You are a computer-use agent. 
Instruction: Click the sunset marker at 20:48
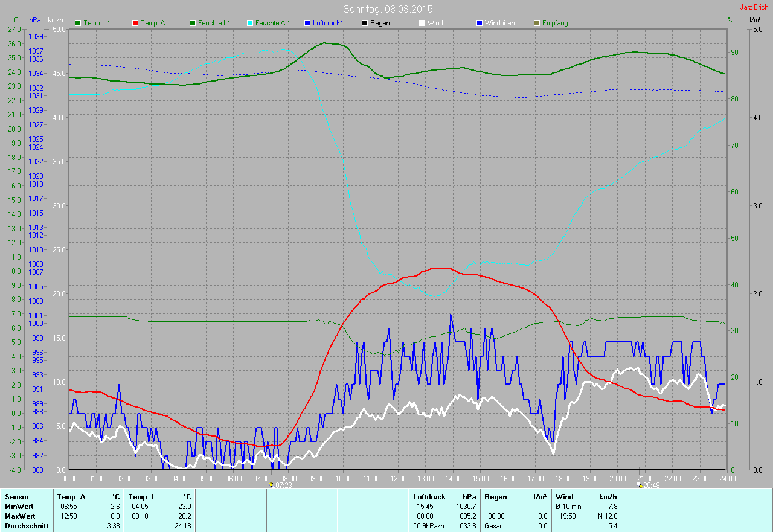640,484
